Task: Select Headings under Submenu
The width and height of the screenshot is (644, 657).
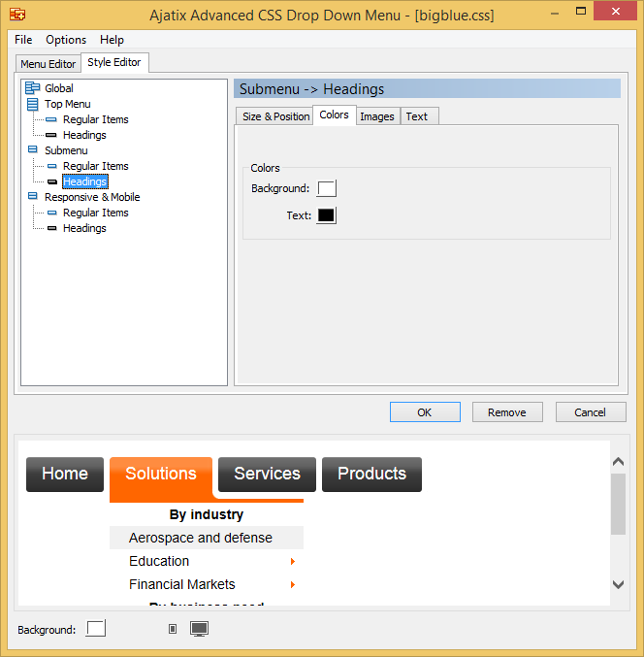Action: (85, 181)
